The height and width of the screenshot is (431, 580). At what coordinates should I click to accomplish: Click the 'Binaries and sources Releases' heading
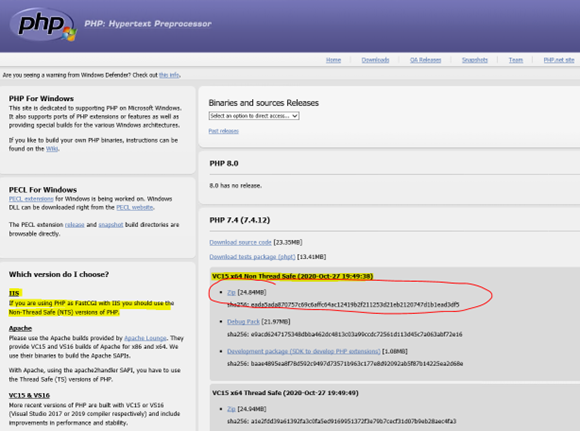click(263, 103)
